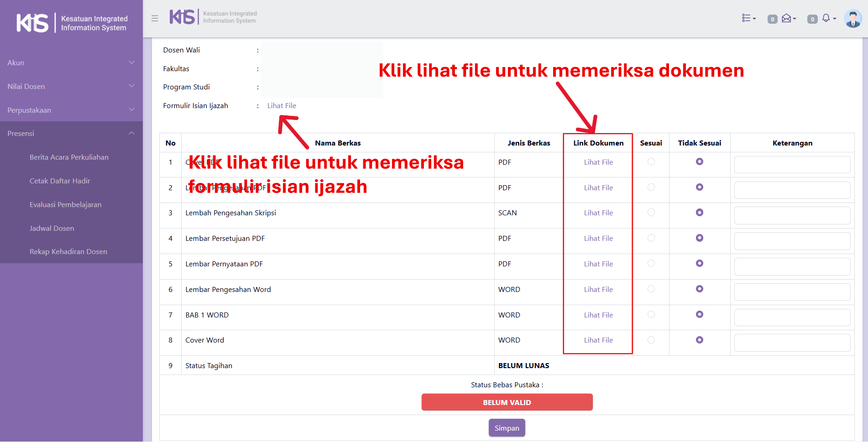
Task: Select Tidak Sesuai for Lembar Persetujuan PDF
Action: [699, 238]
